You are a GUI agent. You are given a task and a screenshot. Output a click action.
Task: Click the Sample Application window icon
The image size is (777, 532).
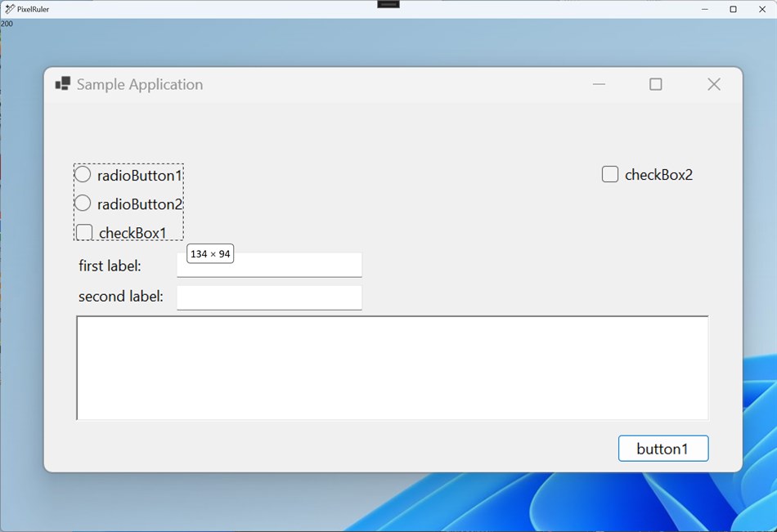(x=63, y=83)
